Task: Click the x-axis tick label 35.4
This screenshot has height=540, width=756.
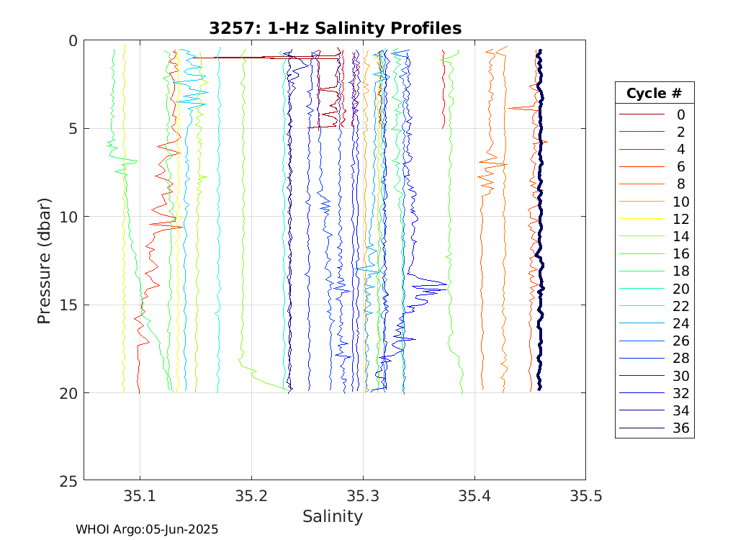Action: 474,495
